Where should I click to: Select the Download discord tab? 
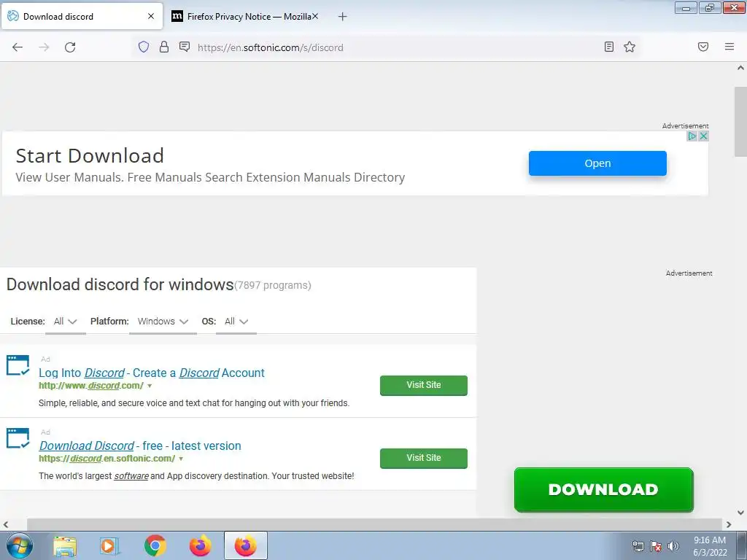(82, 17)
